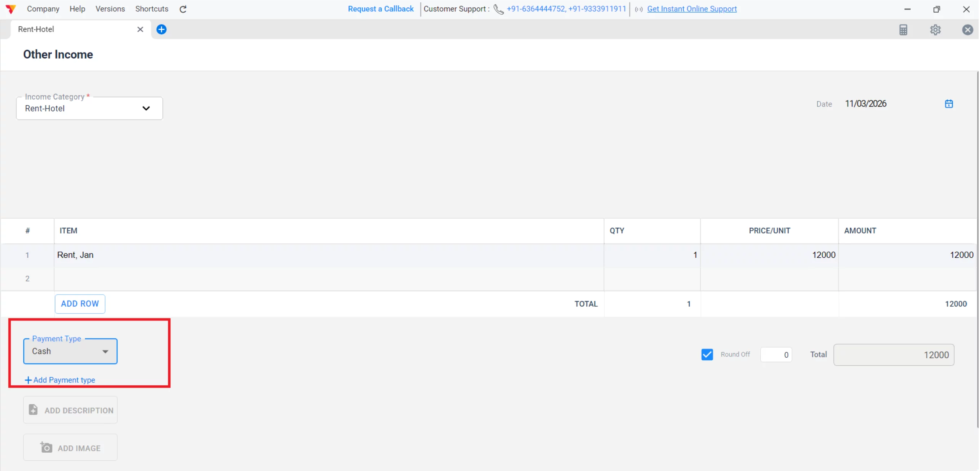980x471 pixels.
Task: Click the ADD ROW button
Action: [80, 304]
